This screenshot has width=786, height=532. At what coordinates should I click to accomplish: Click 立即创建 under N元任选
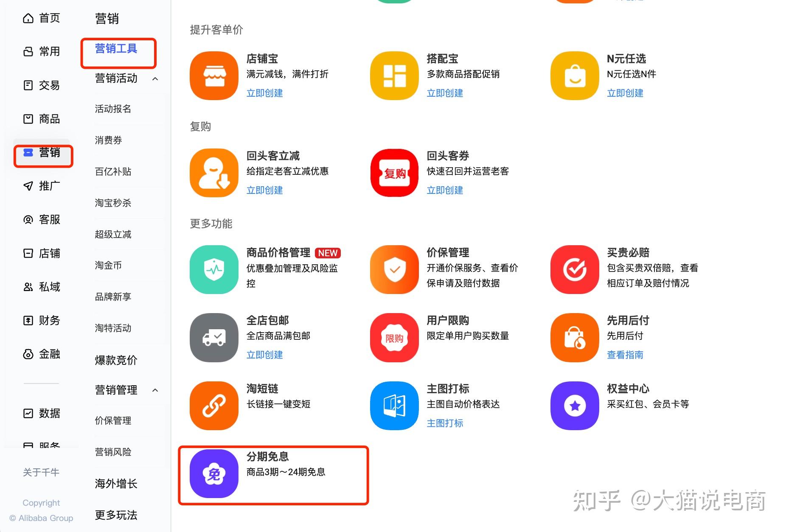[625, 93]
